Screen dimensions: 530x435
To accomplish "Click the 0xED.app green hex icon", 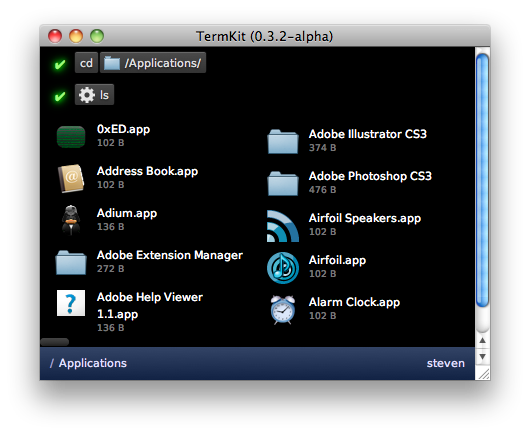I will 71,137.
